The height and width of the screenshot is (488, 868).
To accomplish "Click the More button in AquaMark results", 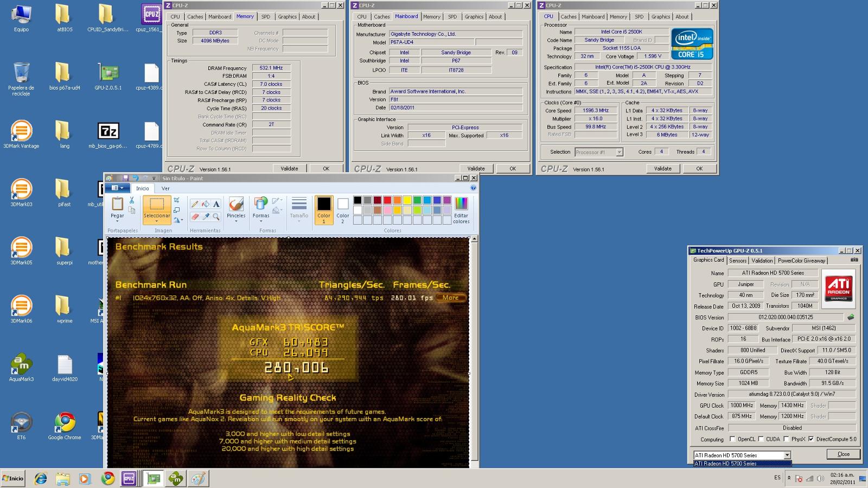I will (450, 297).
